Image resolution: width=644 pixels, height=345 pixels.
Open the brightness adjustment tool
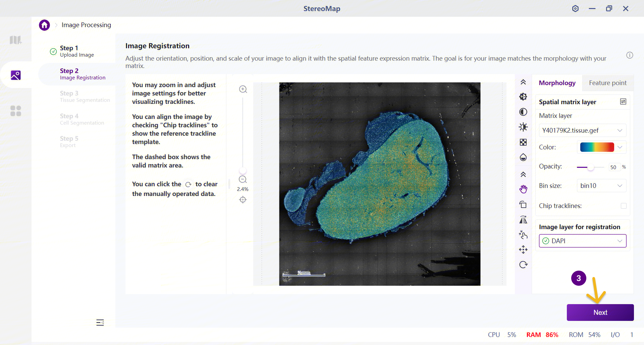[523, 127]
